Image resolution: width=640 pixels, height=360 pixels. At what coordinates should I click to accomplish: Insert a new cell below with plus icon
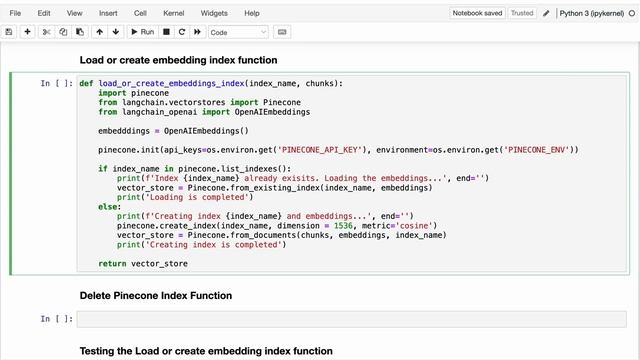pyautogui.click(x=27, y=32)
